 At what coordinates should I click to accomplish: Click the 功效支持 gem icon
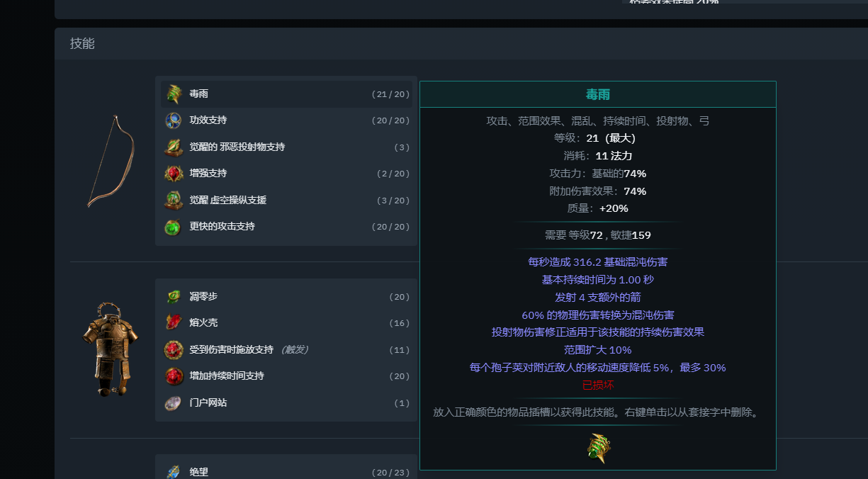coord(172,120)
